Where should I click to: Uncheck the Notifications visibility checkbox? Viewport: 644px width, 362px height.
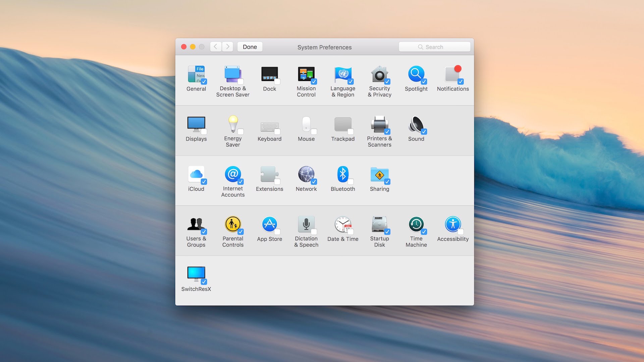pos(461,81)
